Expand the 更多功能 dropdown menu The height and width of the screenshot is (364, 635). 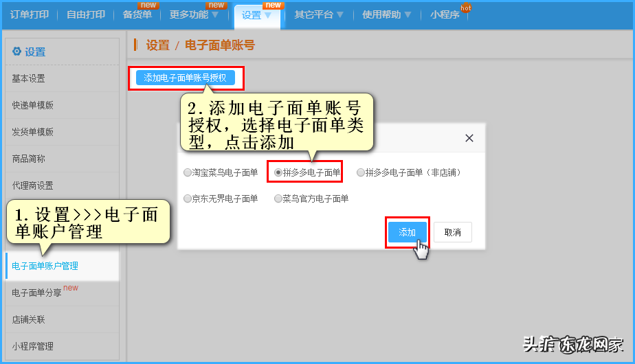click(x=194, y=14)
